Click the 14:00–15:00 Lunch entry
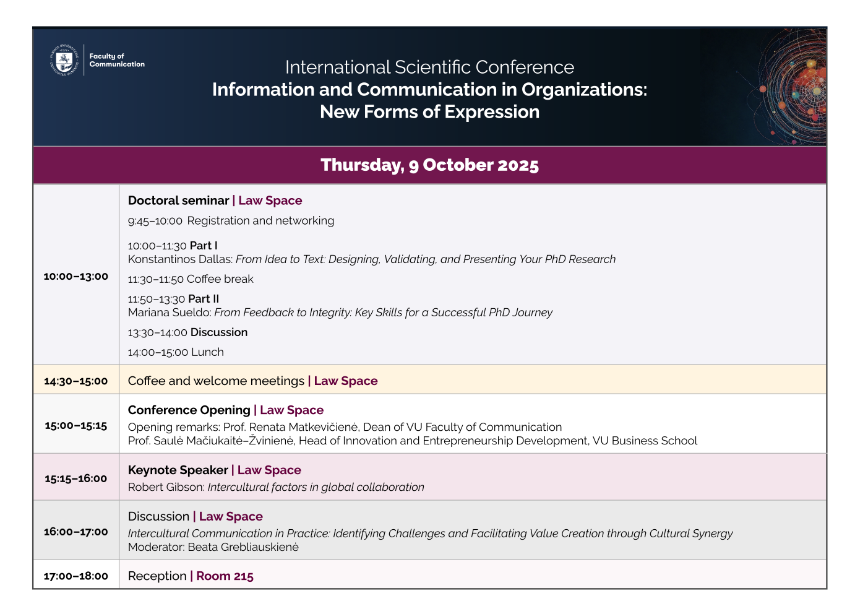The width and height of the screenshot is (868, 614). pyautogui.click(x=176, y=352)
